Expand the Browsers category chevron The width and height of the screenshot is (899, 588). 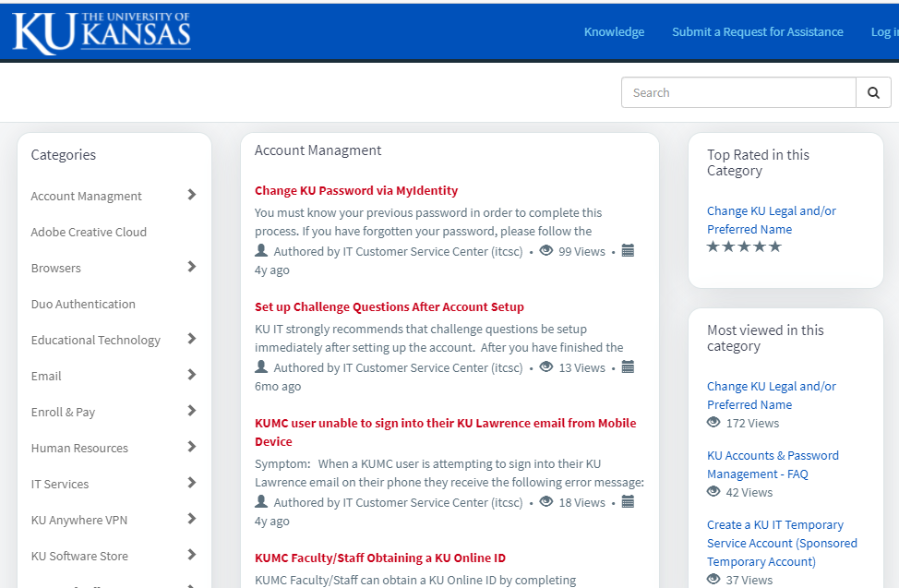(192, 267)
